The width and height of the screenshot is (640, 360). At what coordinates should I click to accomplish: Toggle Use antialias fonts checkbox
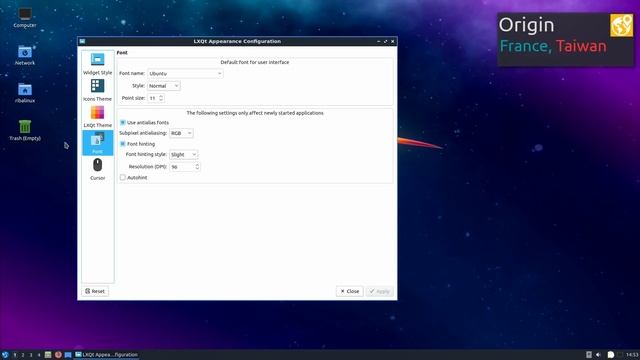click(122, 122)
